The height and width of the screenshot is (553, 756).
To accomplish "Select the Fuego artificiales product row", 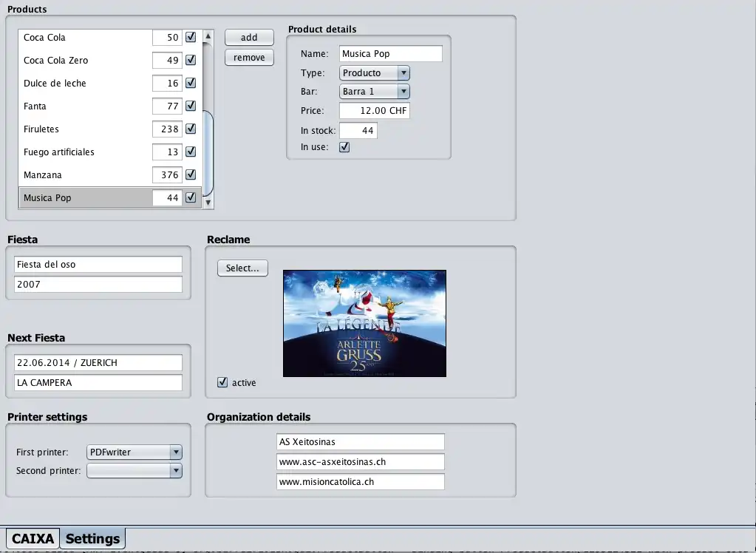I will click(x=110, y=152).
